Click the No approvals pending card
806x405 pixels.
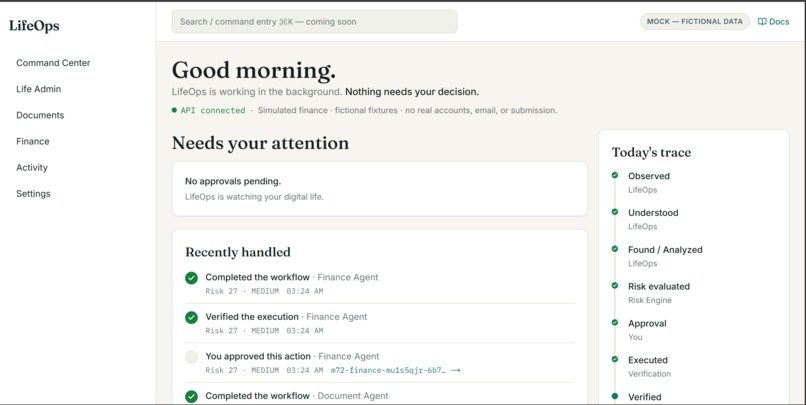[x=379, y=189]
